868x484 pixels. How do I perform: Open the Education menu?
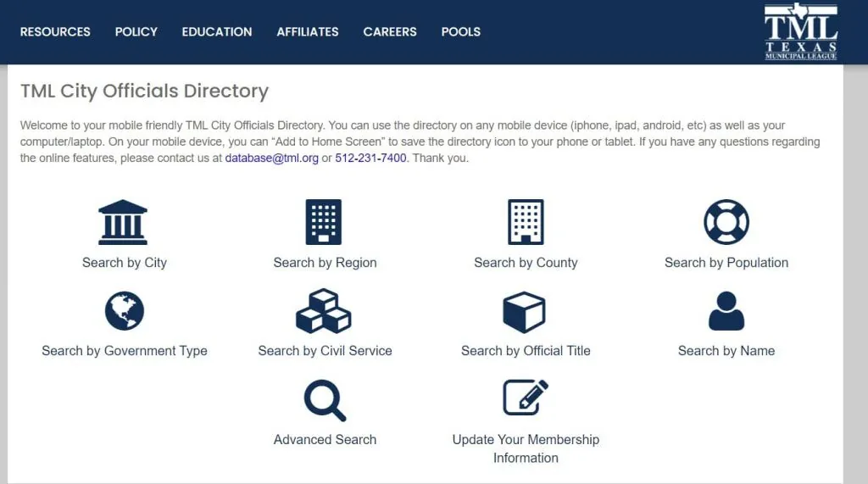coord(217,32)
